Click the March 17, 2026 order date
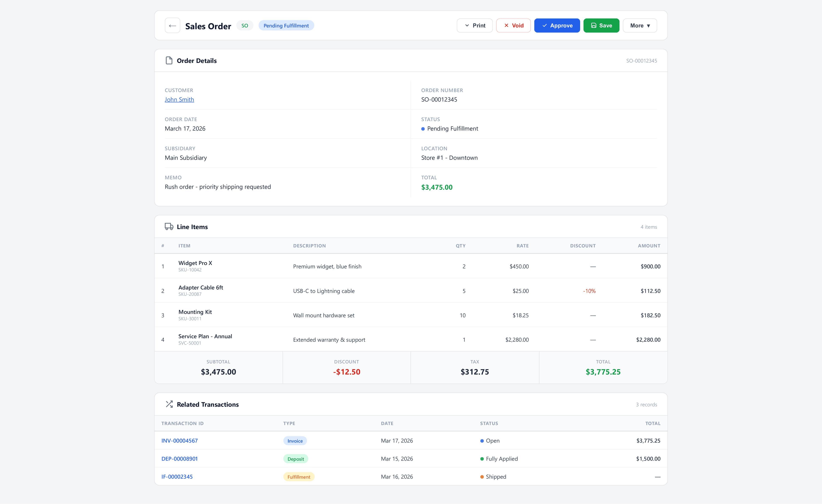This screenshot has width=822, height=504. [185, 128]
